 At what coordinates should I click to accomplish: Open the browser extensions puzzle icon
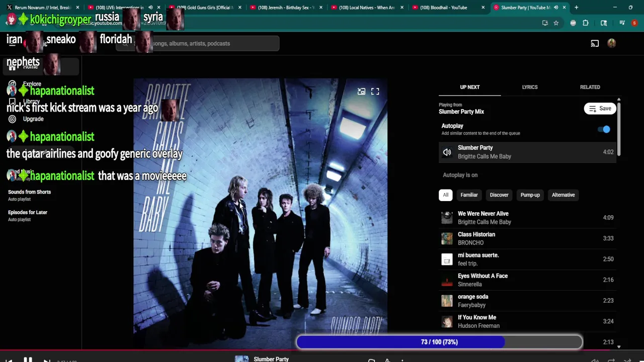(586, 23)
